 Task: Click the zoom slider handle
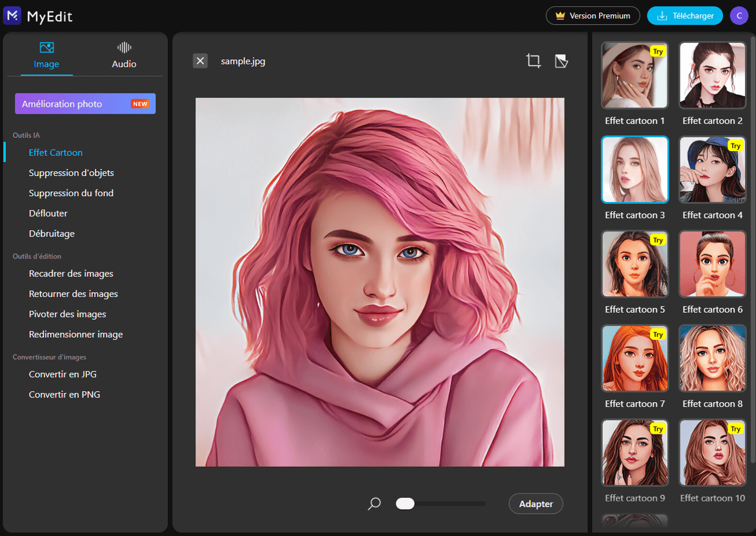(x=405, y=503)
